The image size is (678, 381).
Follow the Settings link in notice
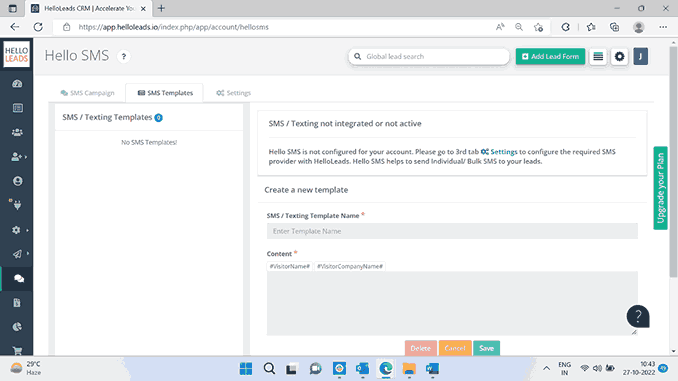[499, 152]
